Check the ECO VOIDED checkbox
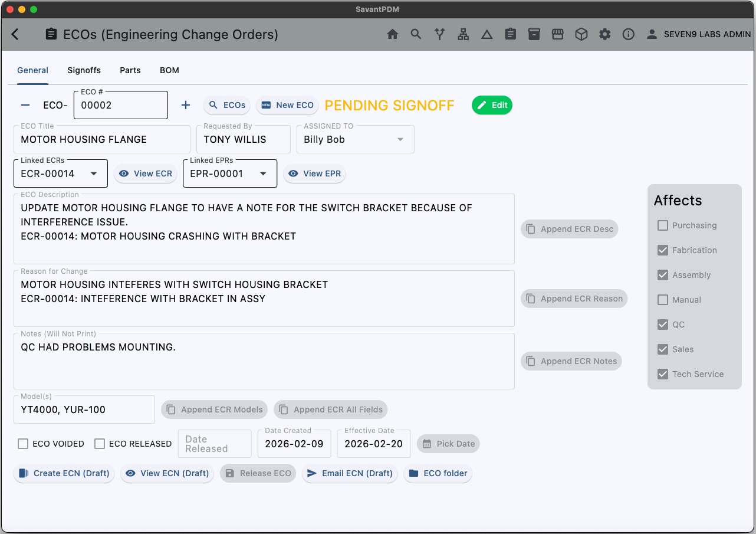The width and height of the screenshot is (756, 534). pyautogui.click(x=23, y=444)
